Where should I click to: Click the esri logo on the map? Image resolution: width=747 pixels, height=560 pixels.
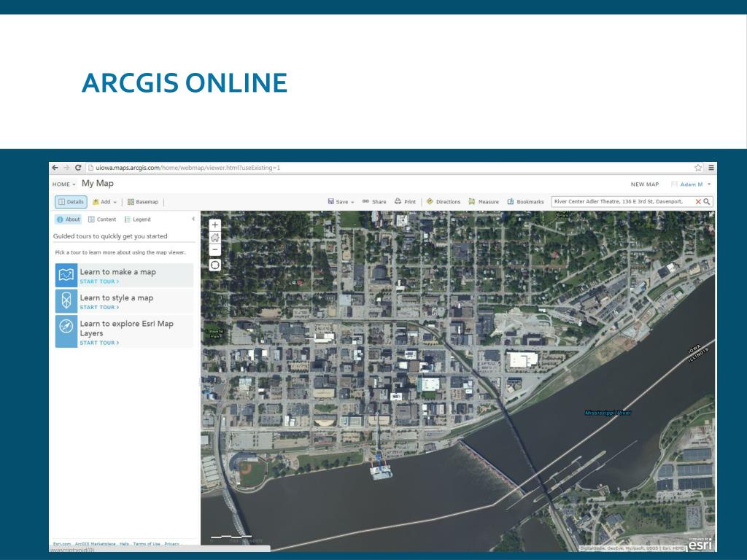point(700,544)
